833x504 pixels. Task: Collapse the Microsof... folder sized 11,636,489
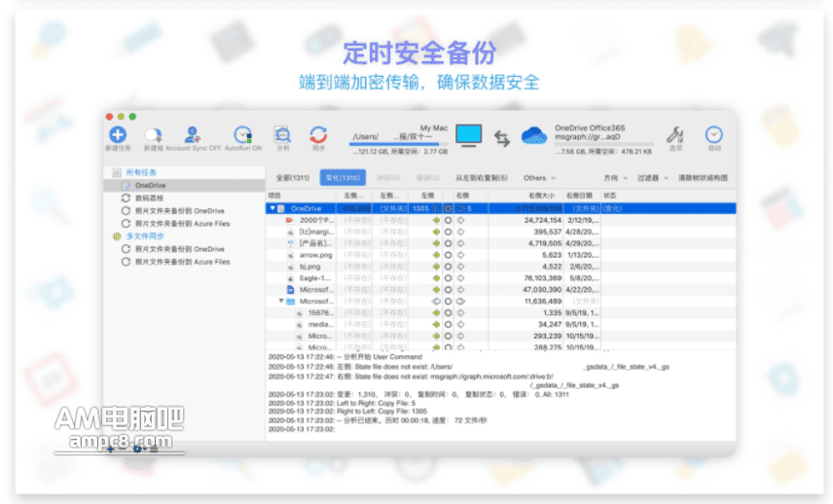point(281,301)
